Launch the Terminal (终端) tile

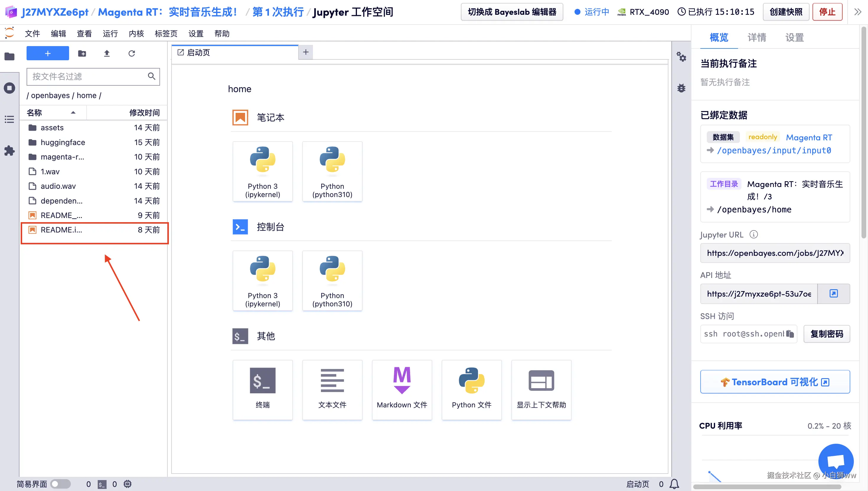(x=262, y=389)
